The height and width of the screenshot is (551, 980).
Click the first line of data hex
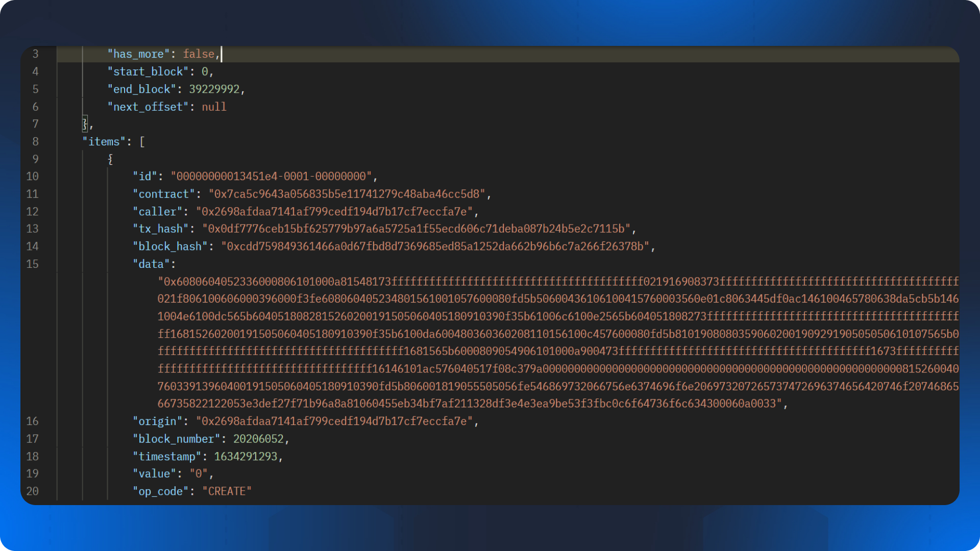point(558,282)
